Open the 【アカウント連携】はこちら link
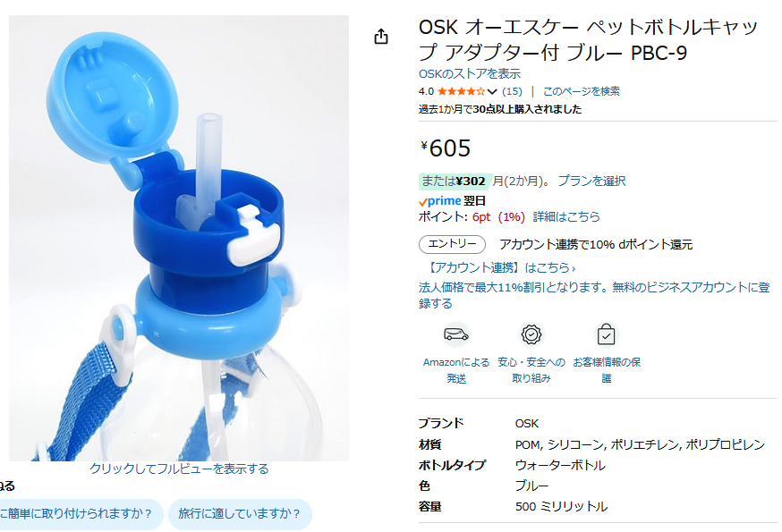This screenshot has width=782, height=532. 500,267
